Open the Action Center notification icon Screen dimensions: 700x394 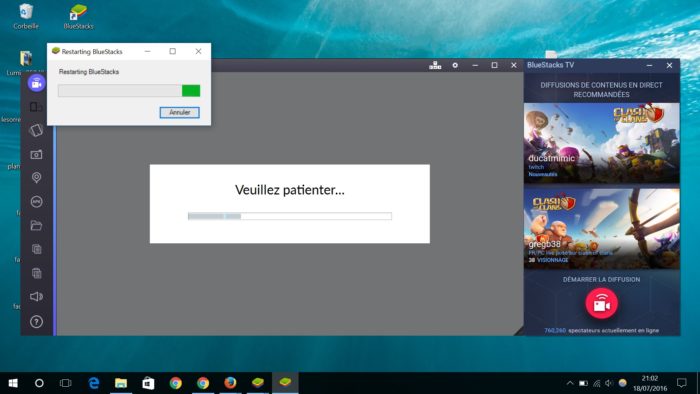(681, 383)
